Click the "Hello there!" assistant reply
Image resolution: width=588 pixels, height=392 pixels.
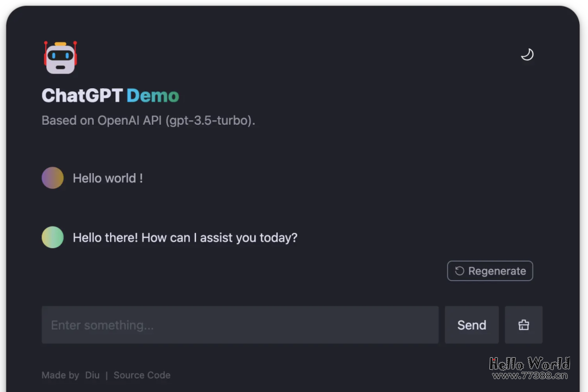pyautogui.click(x=185, y=237)
